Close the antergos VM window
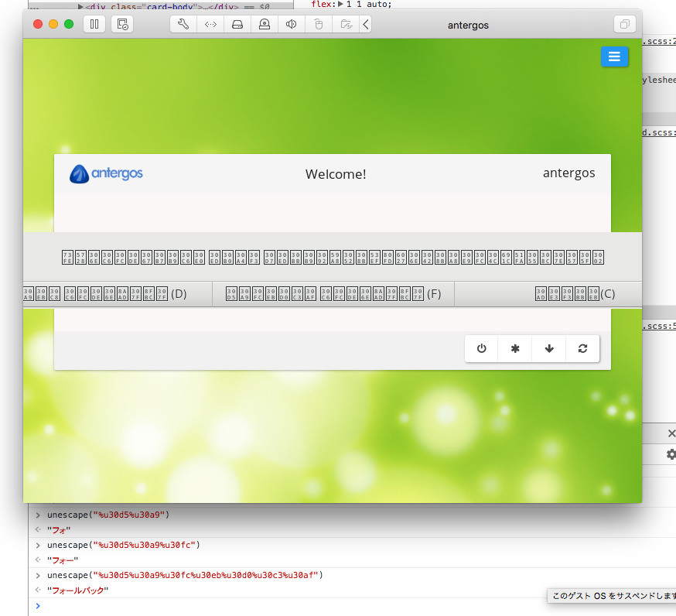This screenshot has width=676, height=616. coord(38,24)
